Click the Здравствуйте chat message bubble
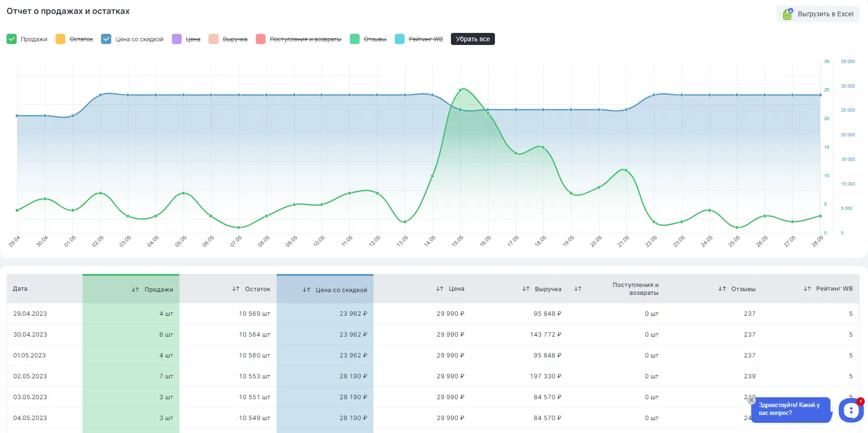This screenshot has width=868, height=433. point(791,409)
